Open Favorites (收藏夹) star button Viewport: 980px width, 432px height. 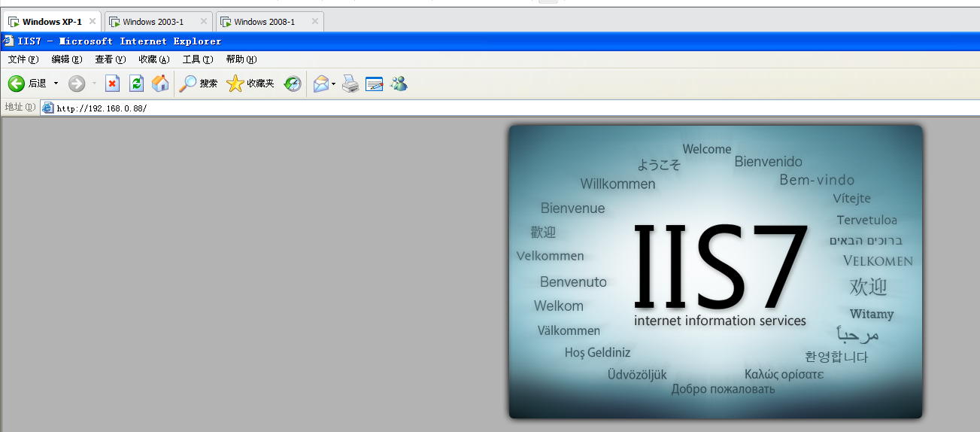250,84
